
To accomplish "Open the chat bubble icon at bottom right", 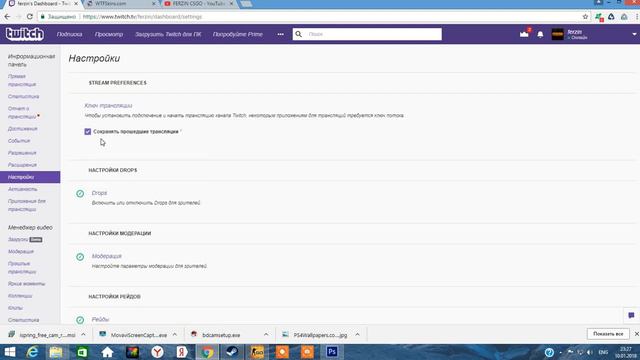I will [x=631, y=315].
